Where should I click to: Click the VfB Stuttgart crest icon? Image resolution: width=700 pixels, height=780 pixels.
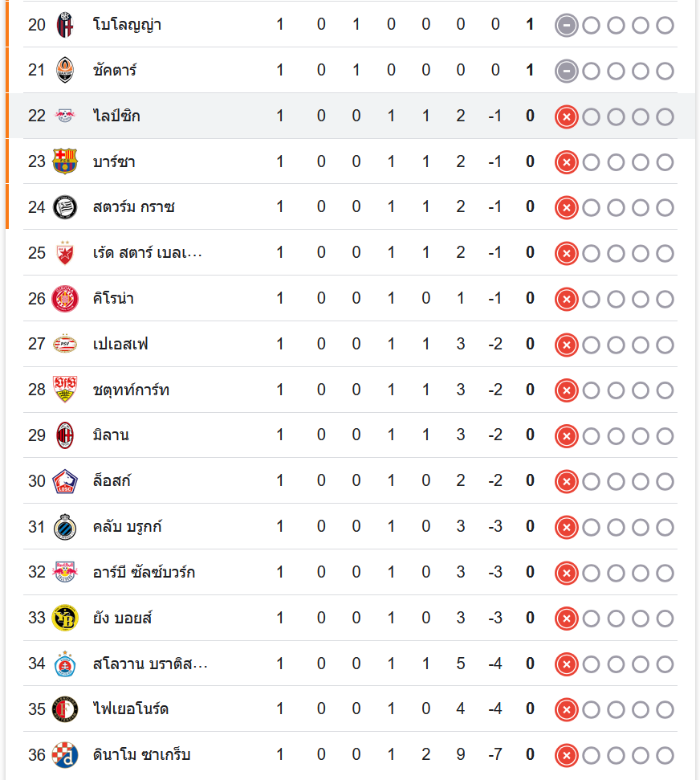click(65, 390)
